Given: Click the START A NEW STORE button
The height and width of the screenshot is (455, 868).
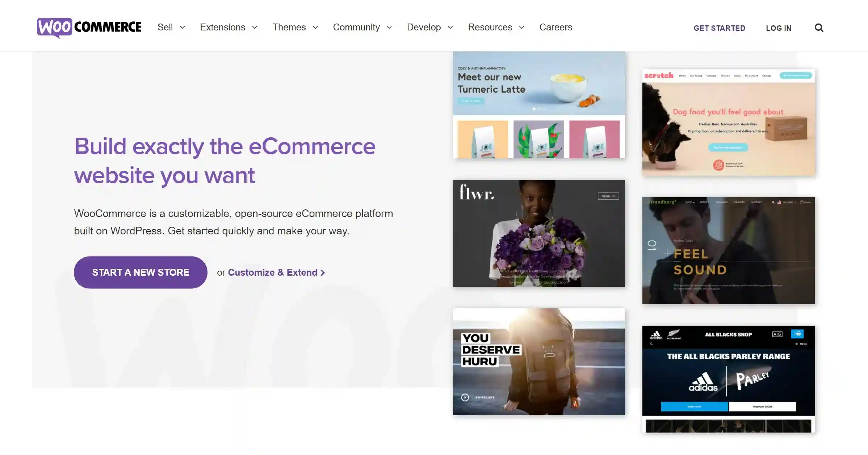Looking at the screenshot, I should coord(140,272).
